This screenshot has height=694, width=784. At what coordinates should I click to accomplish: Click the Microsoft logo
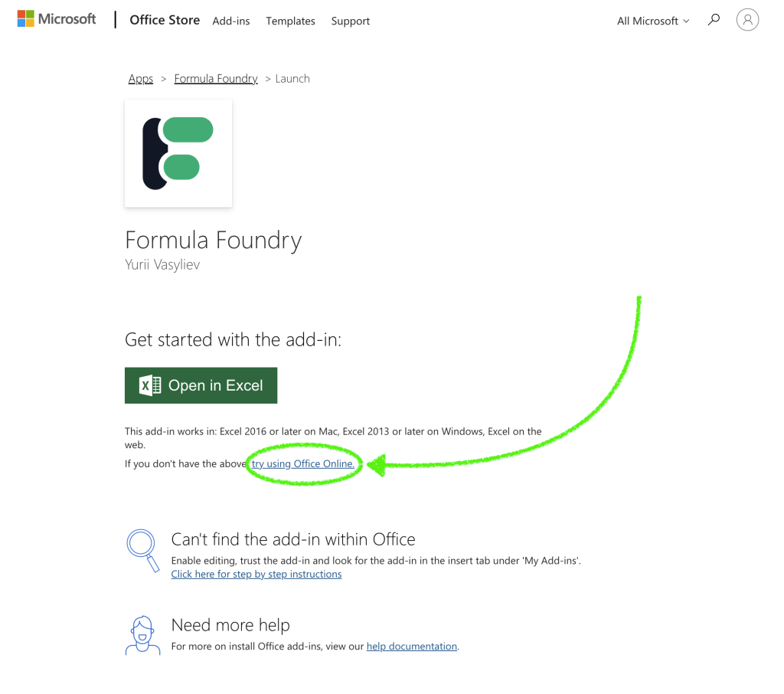click(x=57, y=19)
